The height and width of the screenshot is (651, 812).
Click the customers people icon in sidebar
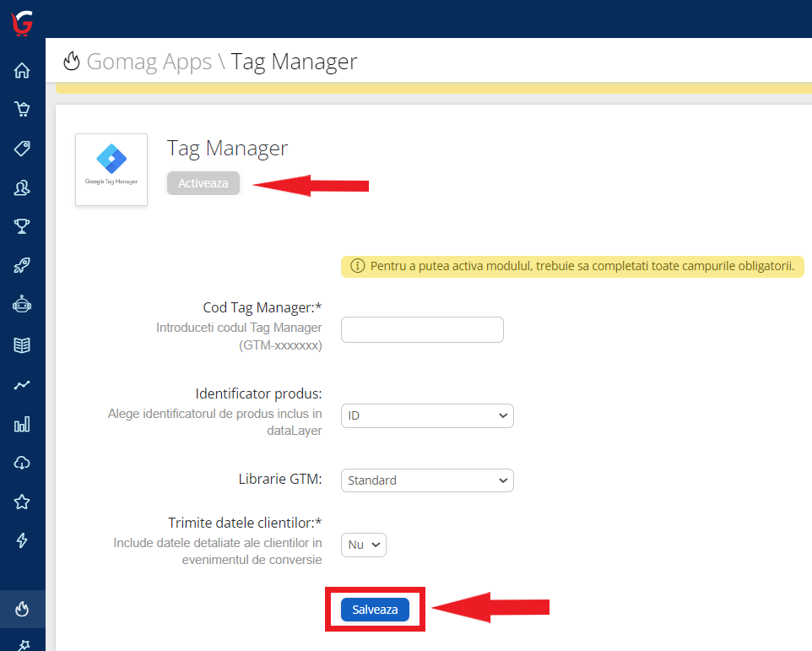(22, 187)
